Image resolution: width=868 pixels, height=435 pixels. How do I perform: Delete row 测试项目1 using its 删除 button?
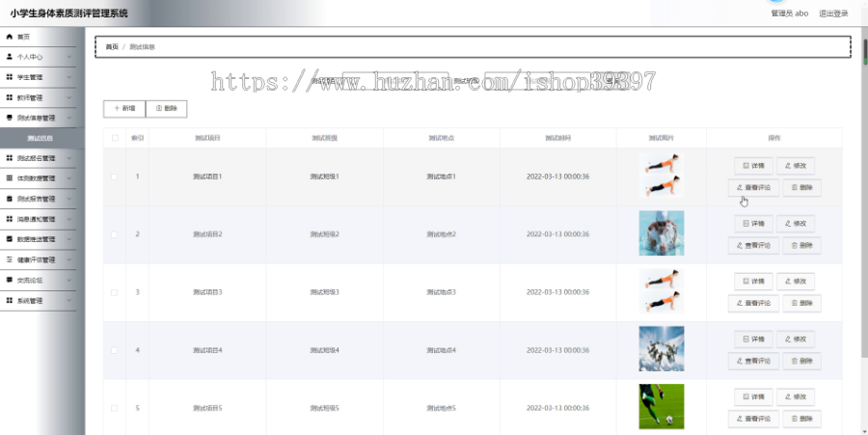coord(802,188)
